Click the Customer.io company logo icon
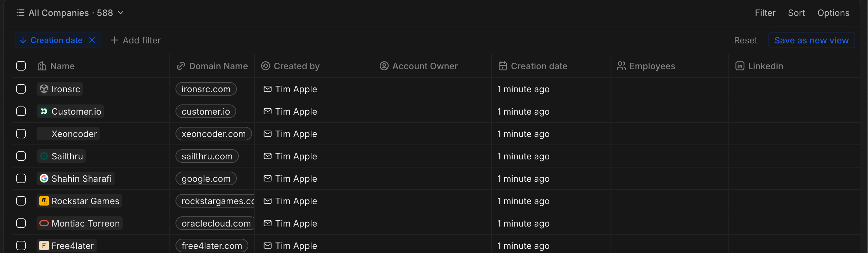The width and height of the screenshot is (868, 253). tap(44, 111)
